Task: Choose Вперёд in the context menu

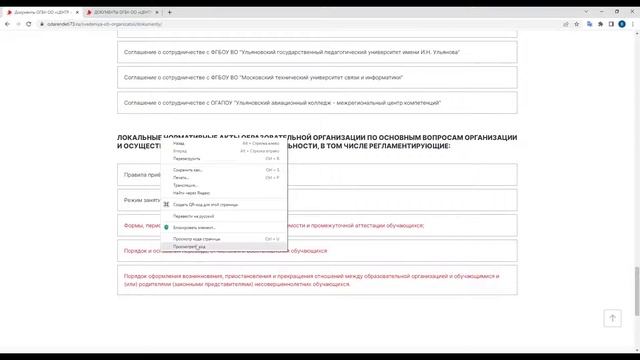Action: click(x=224, y=151)
